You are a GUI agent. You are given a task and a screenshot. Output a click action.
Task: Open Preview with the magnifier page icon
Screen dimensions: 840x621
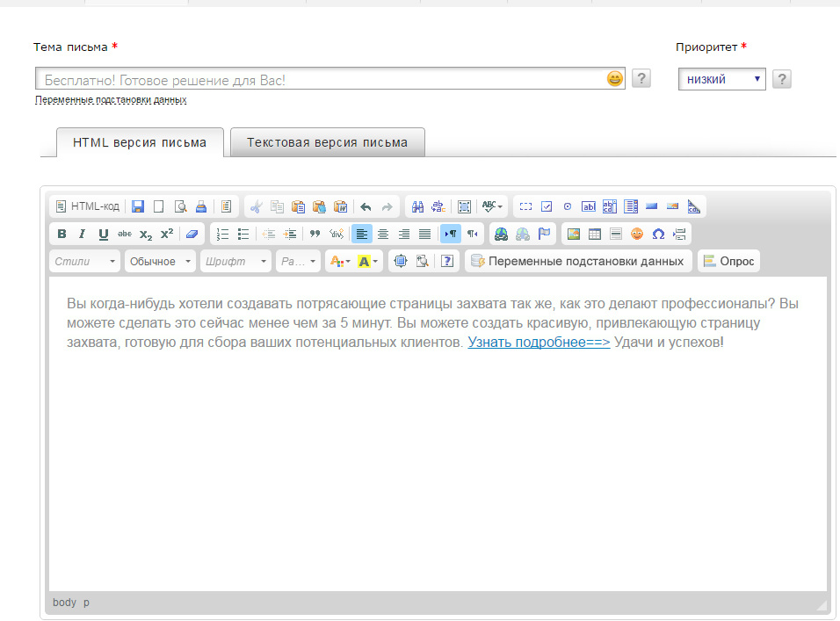tap(180, 206)
